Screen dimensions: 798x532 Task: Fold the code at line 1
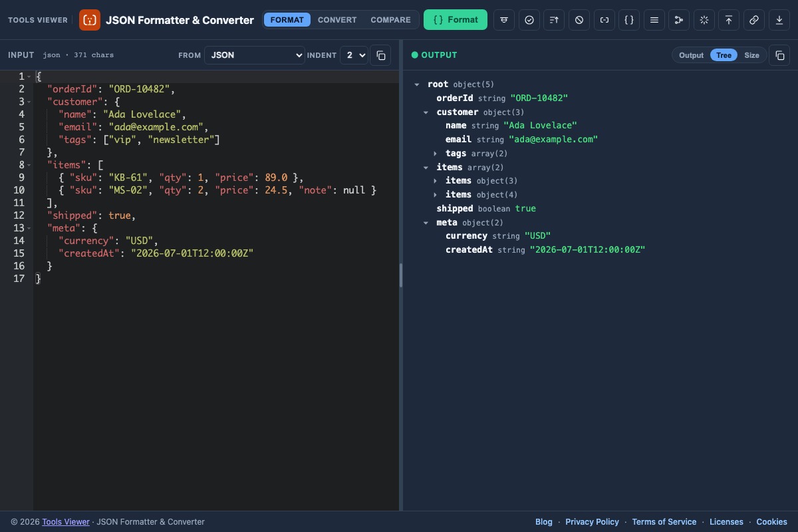(29, 76)
